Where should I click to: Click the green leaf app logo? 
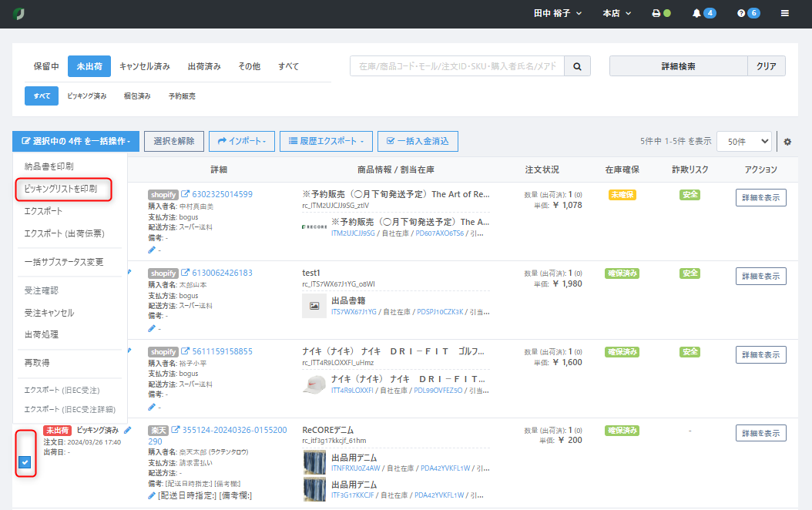(19, 13)
